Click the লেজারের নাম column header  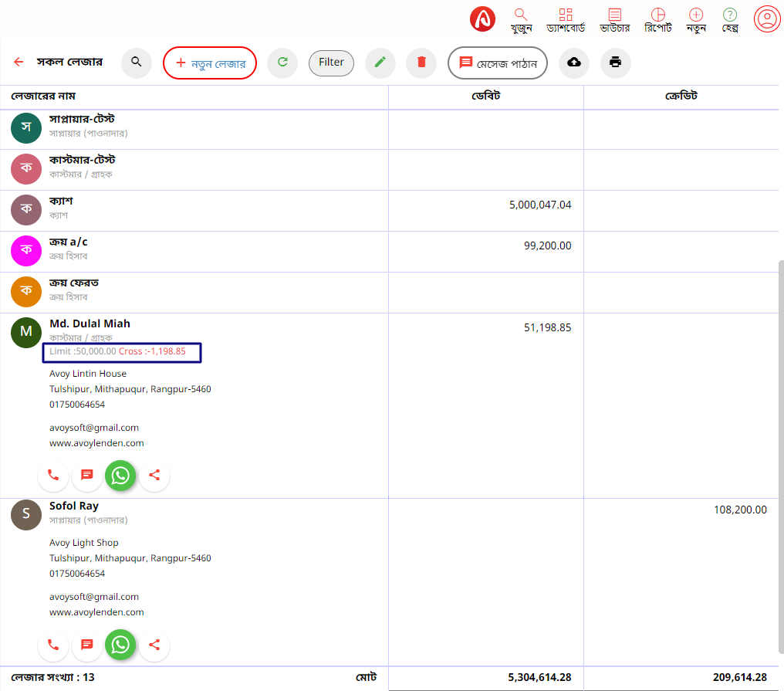[x=43, y=96]
